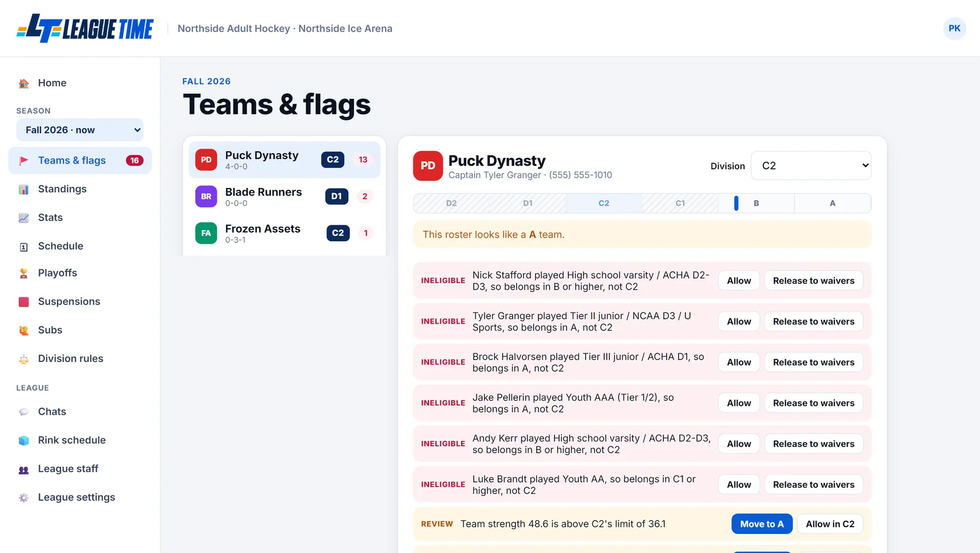Viewport: 980px width, 553px height.
Task: Click Move to A button
Action: click(762, 524)
